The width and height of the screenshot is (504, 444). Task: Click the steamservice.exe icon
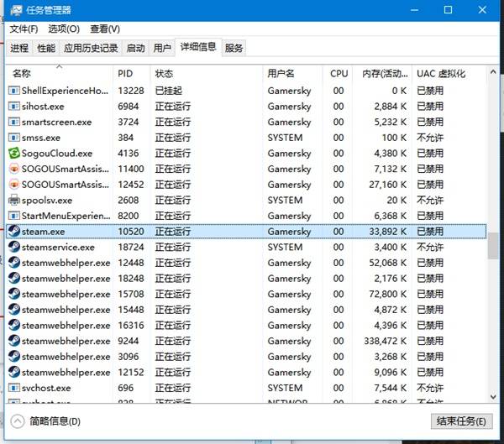click(14, 248)
